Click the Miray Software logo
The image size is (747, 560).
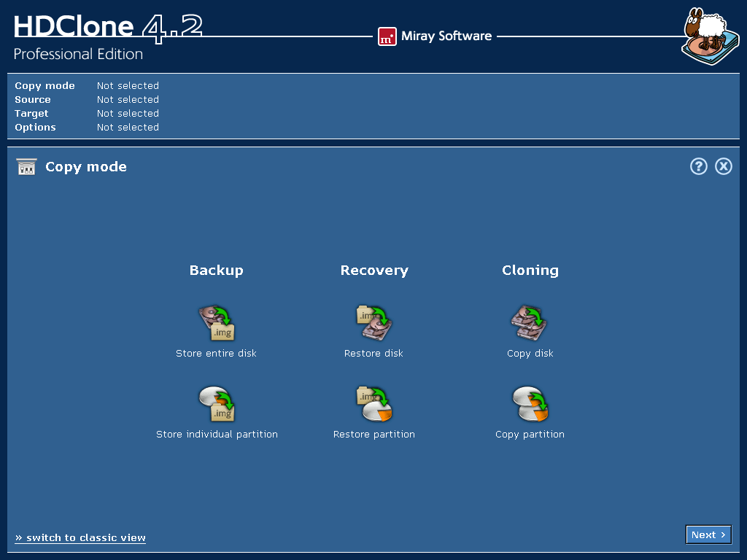435,35
